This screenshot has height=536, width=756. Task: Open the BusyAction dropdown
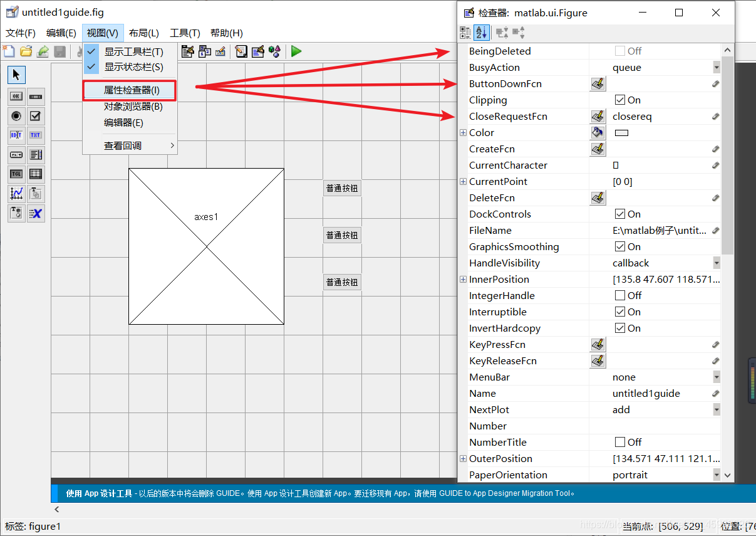(717, 67)
